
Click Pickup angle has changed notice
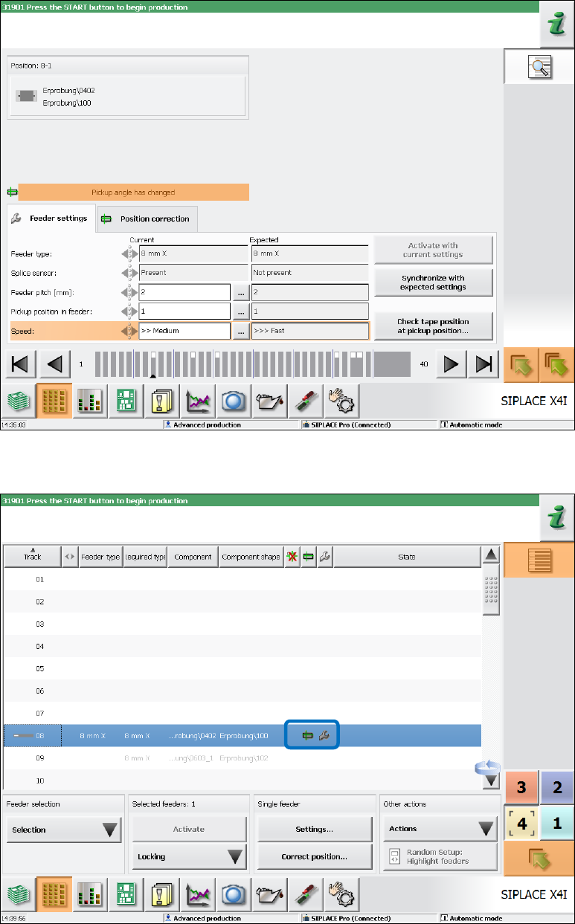(134, 193)
